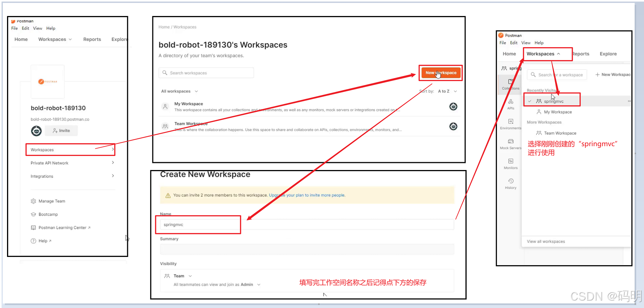Click + New Workspace in the dropdown
Image resolution: width=644 pixels, height=308 pixels.
tap(613, 74)
